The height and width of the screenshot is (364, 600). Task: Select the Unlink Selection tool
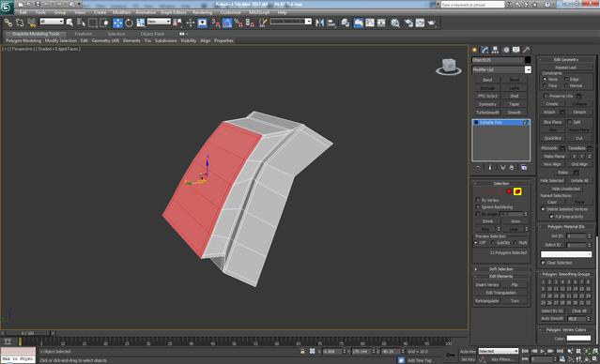click(20, 23)
